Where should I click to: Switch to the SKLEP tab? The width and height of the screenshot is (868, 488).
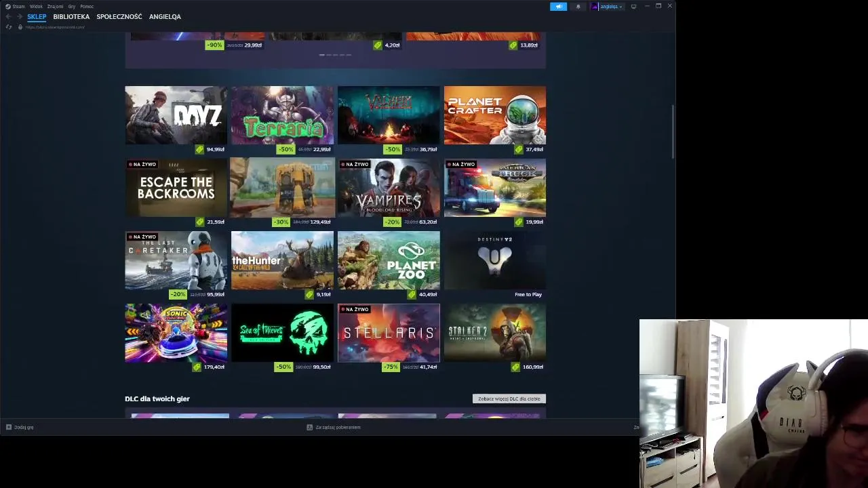tap(37, 16)
